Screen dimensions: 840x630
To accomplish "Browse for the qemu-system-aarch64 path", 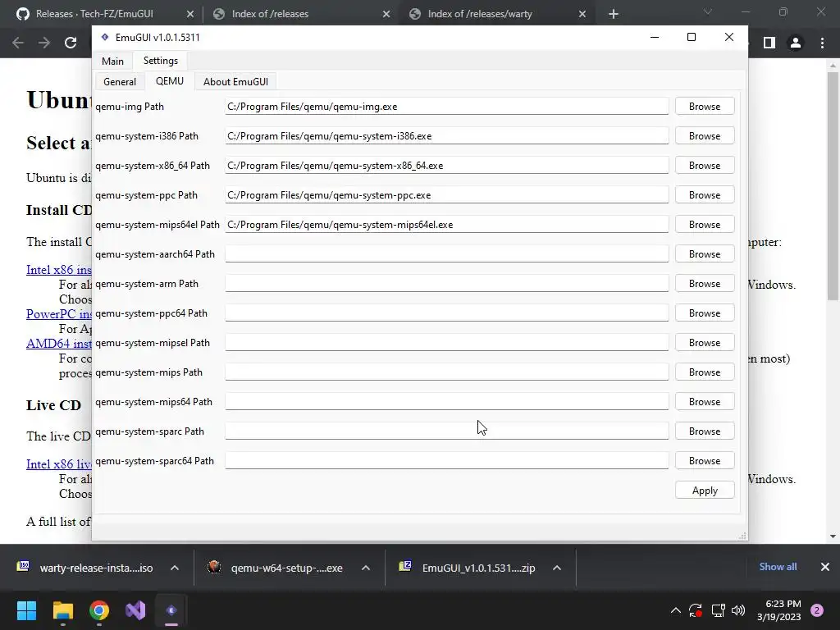I will pos(705,253).
